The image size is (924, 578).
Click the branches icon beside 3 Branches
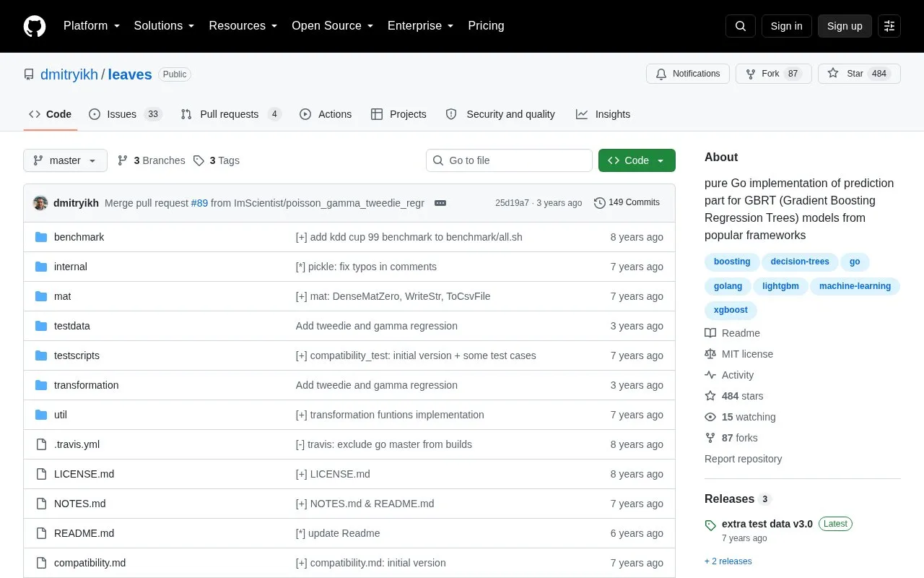click(123, 160)
